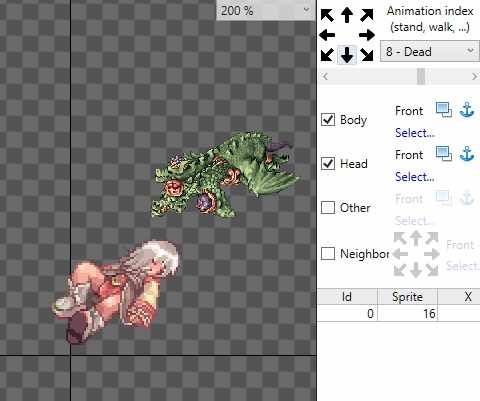480x401 pixels.
Task: Uncheck the Head checkbox
Action: tap(328, 163)
